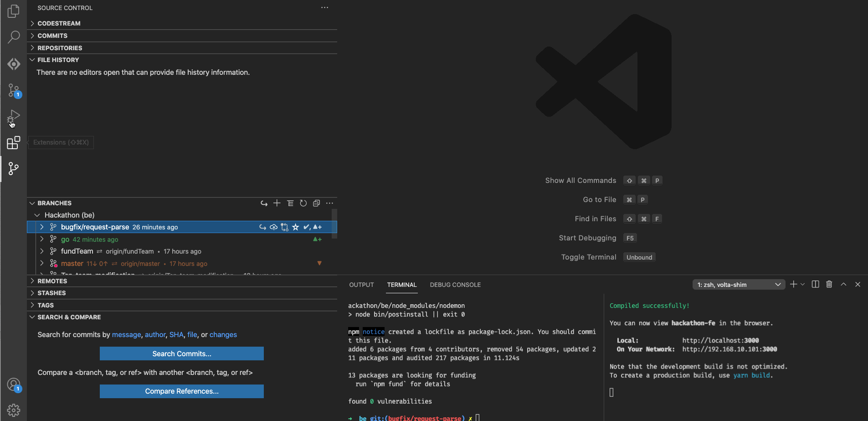
Task: Switch to the TERMINAL tab
Action: point(402,285)
